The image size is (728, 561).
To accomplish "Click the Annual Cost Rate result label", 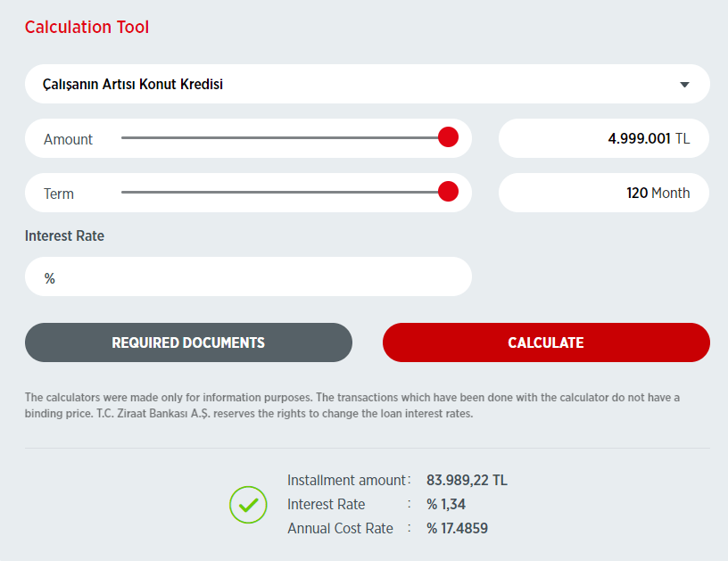I will pos(340,529).
